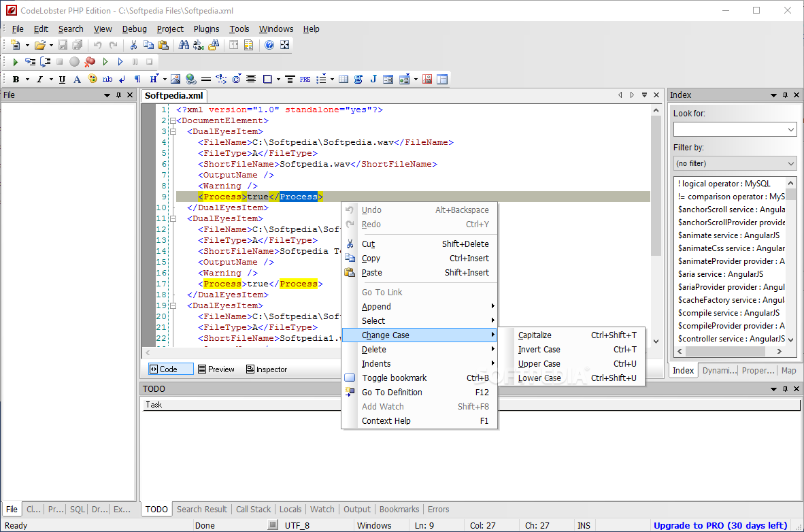Click the Code view button

click(x=171, y=369)
